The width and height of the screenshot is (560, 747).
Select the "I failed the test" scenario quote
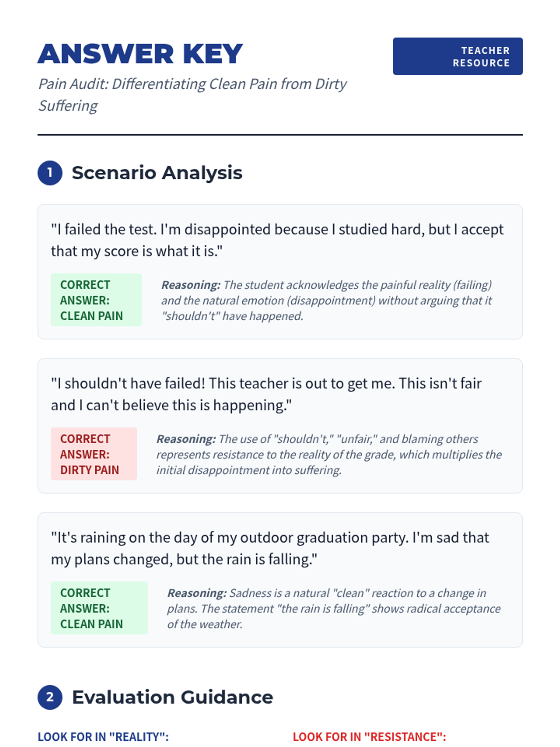point(277,240)
